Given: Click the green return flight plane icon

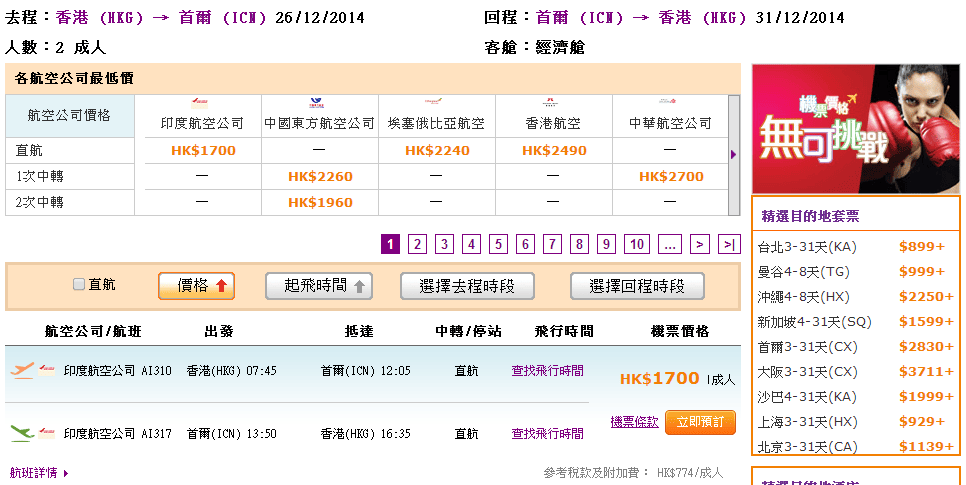Looking at the screenshot, I should tap(22, 433).
